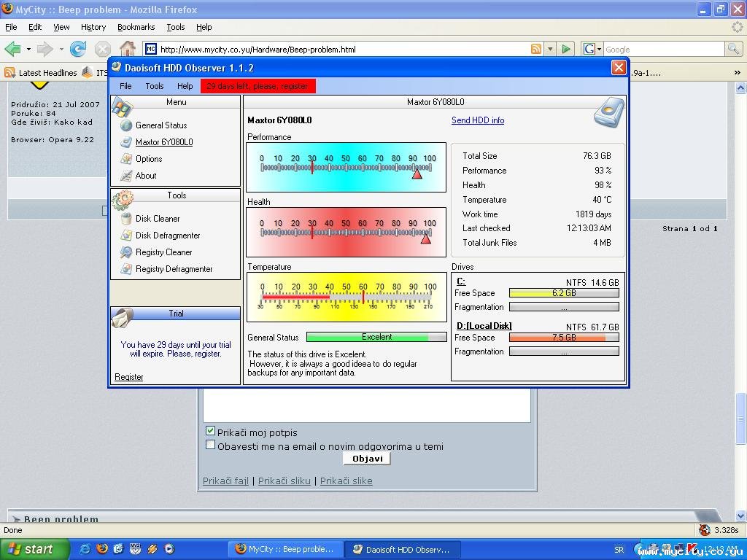Image resolution: width=747 pixels, height=560 pixels.
Task: Click the Send HDD info link
Action: click(478, 120)
